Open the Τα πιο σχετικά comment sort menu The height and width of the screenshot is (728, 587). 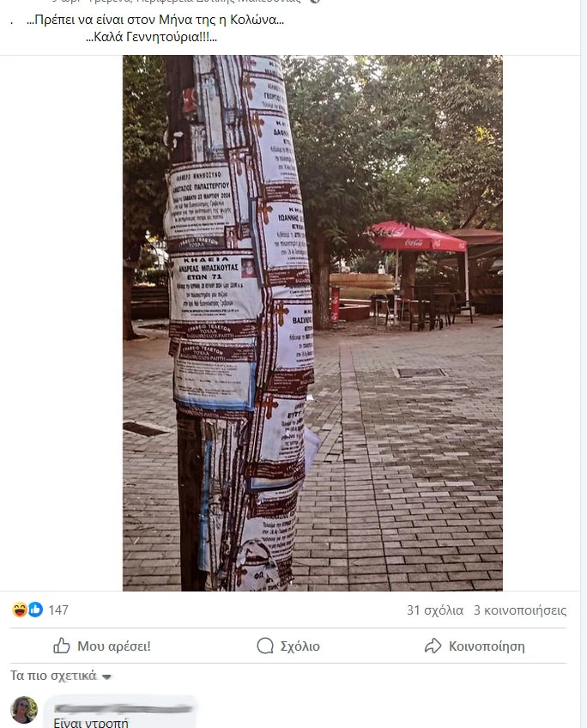(61, 676)
